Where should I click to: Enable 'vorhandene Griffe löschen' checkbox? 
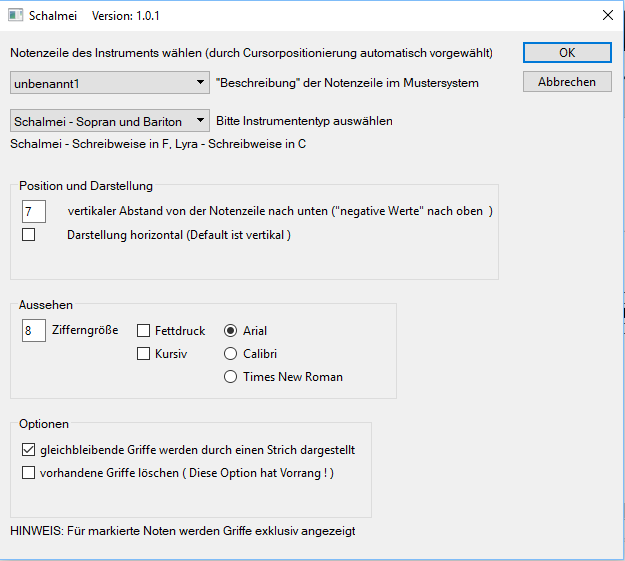pos(29,473)
